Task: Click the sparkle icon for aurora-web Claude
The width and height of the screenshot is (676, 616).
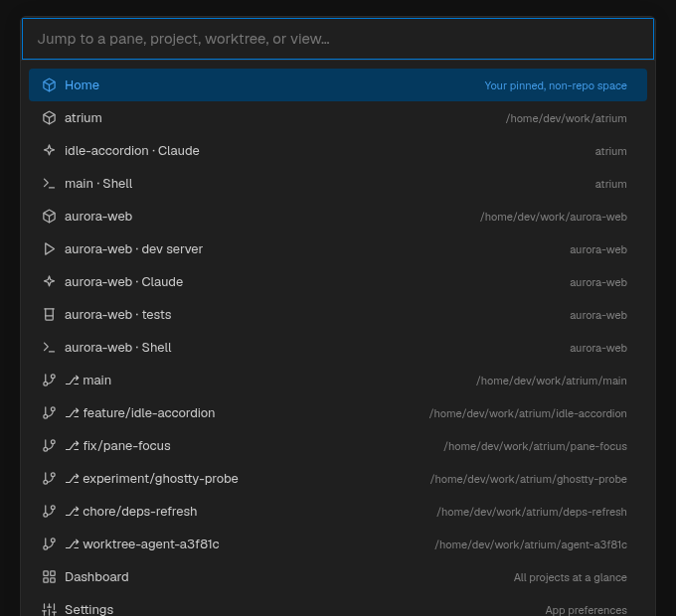Action: coord(49,282)
